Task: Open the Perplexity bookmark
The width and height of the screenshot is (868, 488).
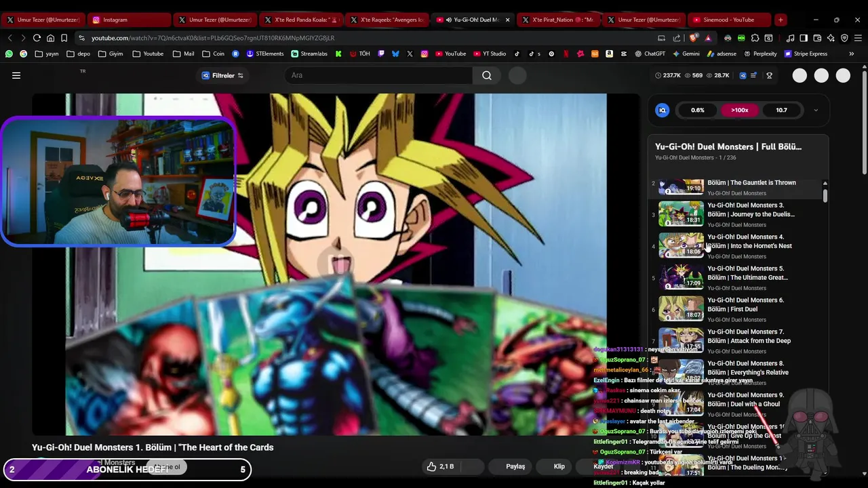Action: pyautogui.click(x=760, y=54)
